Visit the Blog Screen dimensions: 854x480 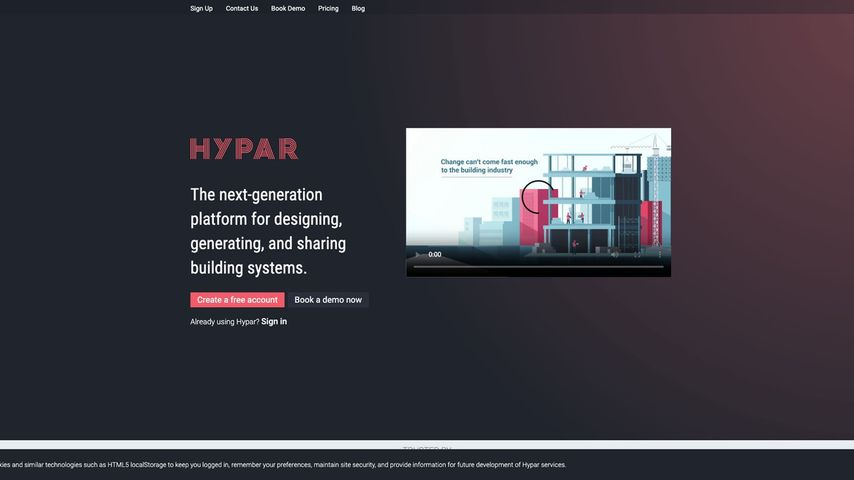point(358,8)
